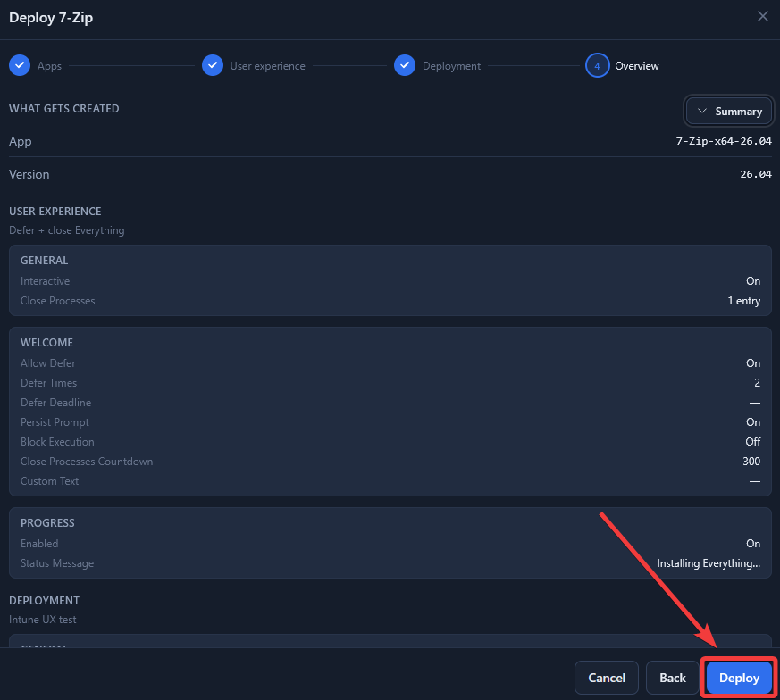Click Close Processes Countdown value 300

click(751, 462)
